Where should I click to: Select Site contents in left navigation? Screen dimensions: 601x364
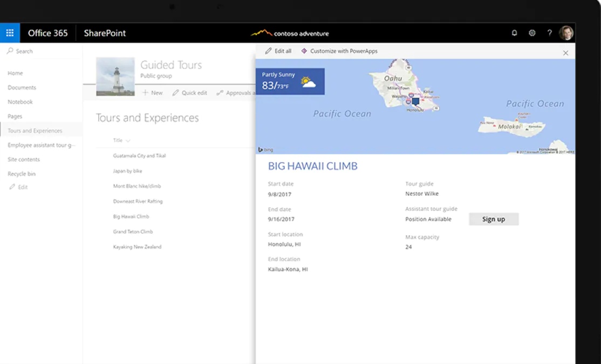click(24, 160)
